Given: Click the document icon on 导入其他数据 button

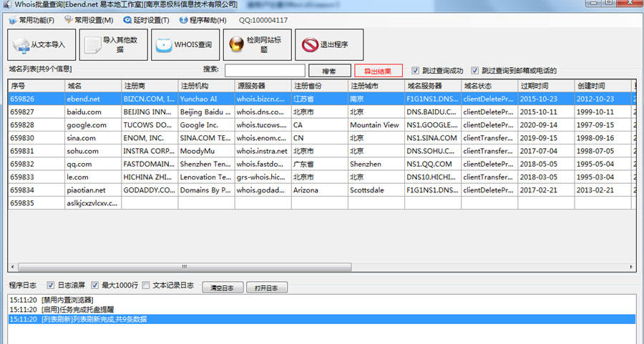Looking at the screenshot, I should click(x=92, y=45).
